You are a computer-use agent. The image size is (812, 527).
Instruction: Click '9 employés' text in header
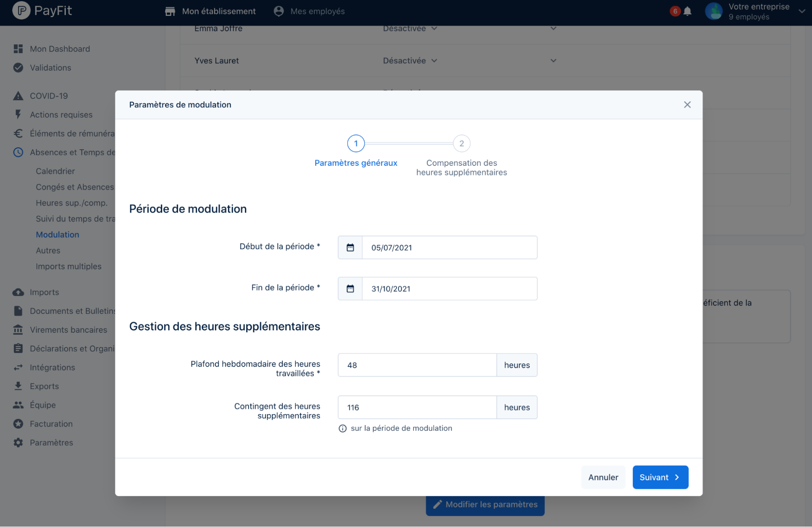pyautogui.click(x=749, y=17)
